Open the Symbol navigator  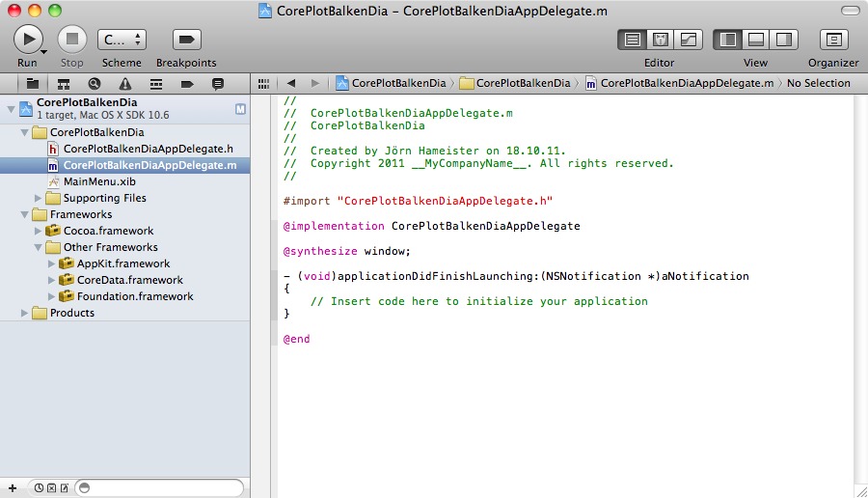pos(64,83)
